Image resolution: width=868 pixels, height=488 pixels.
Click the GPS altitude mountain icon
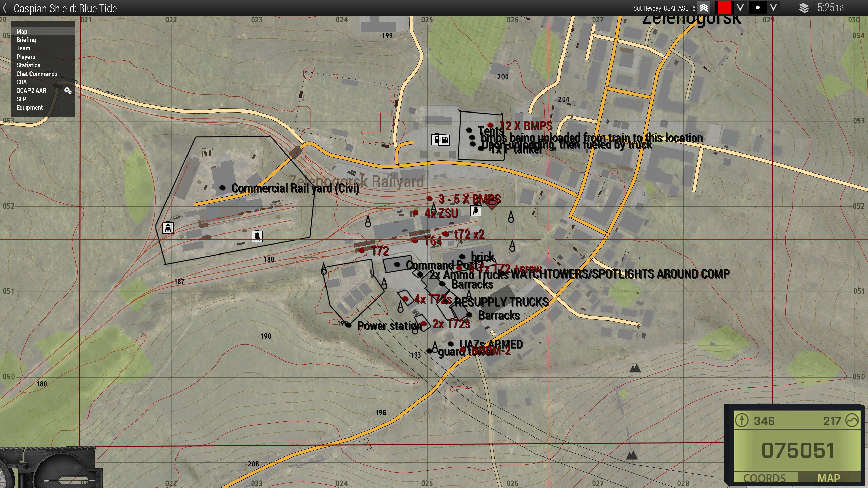pos(852,421)
